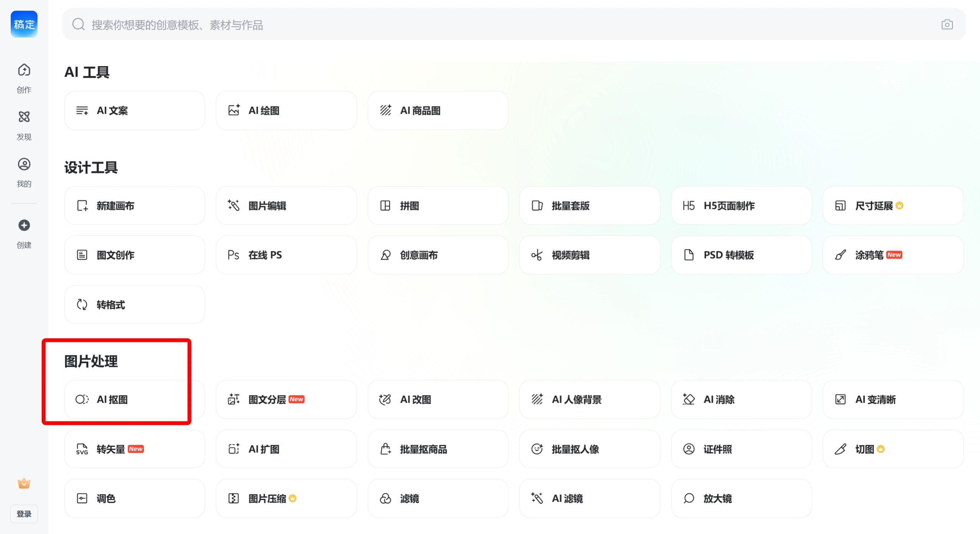The width and height of the screenshot is (980, 534).
Task: Open the AI 变清晰 tool
Action: (x=893, y=400)
